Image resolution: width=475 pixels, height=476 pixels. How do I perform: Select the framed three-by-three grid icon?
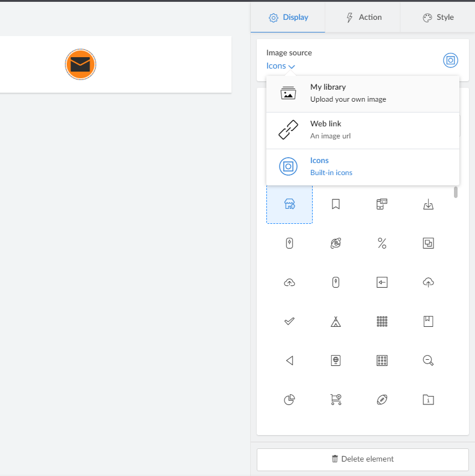pos(382,360)
